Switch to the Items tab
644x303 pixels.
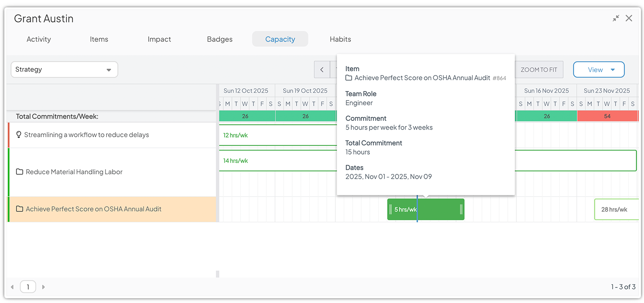(x=99, y=39)
